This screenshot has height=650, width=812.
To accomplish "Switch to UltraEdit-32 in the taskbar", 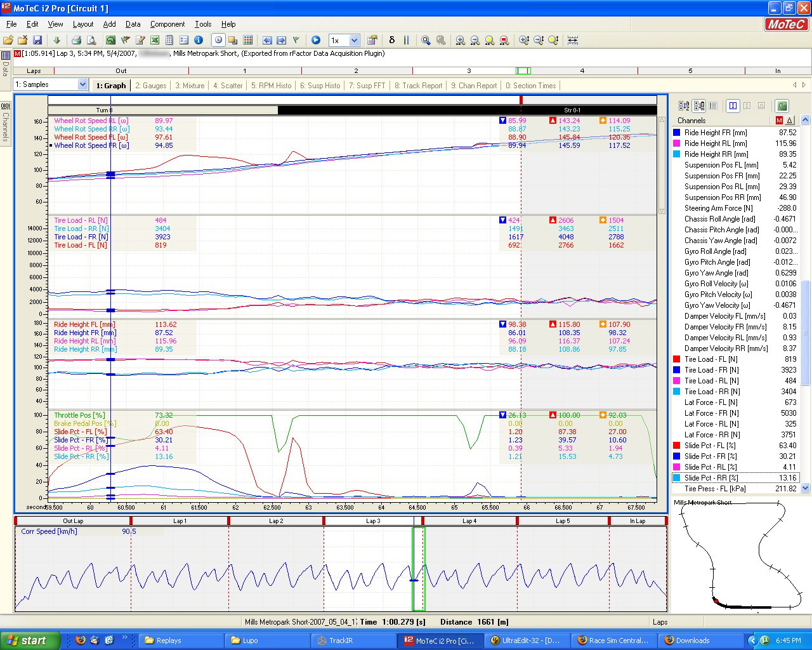I will click(526, 640).
